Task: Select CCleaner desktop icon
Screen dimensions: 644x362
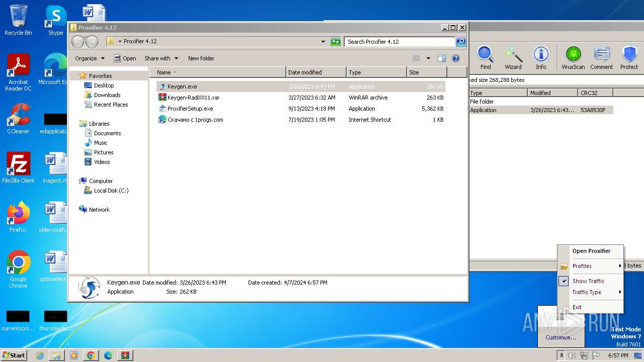Action: (18, 119)
